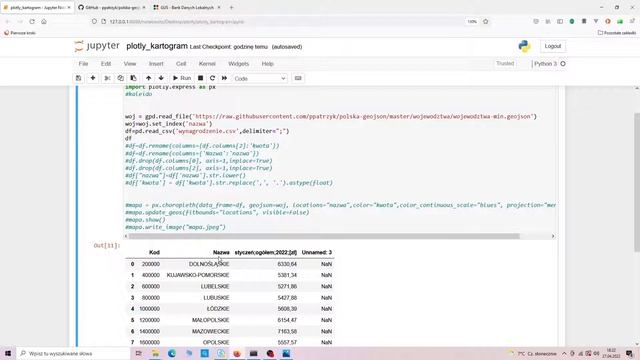The height and width of the screenshot is (360, 640).
Task: Open the Cell menu
Action: coord(181,64)
